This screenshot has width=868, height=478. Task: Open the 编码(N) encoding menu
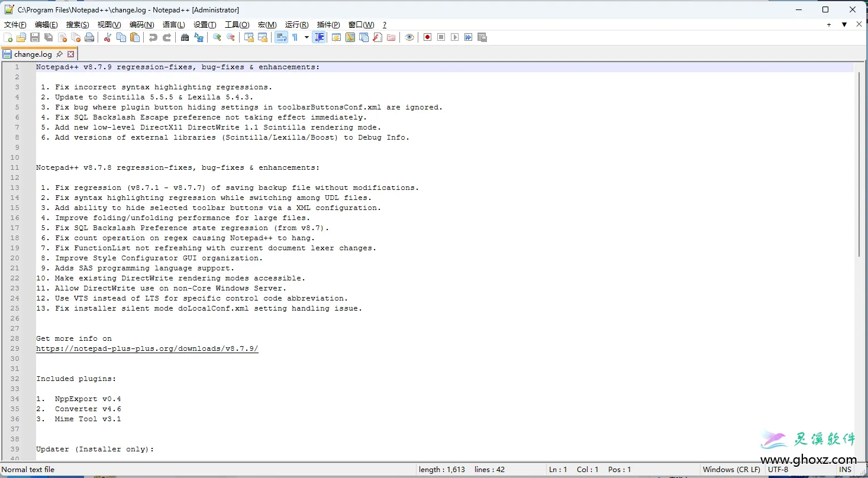coord(141,25)
